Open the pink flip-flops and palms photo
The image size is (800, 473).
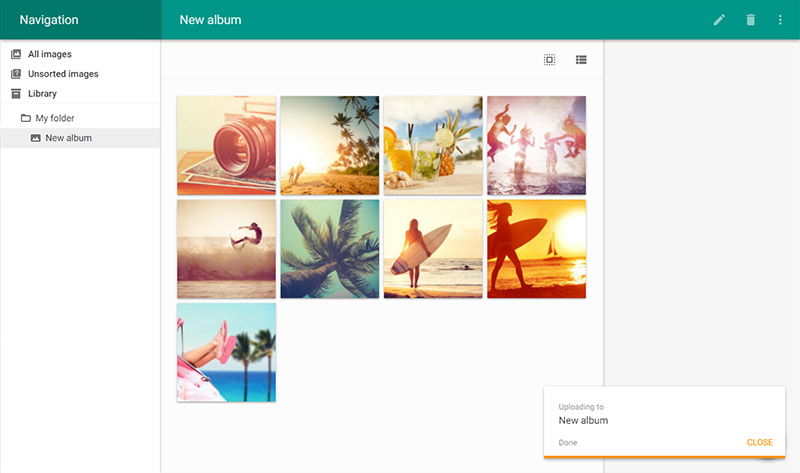[227, 353]
